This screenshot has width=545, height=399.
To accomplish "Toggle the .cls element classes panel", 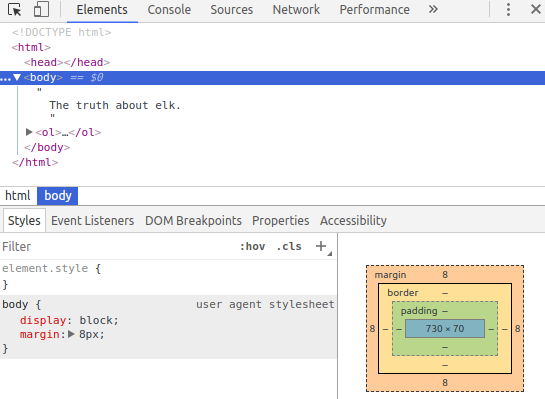I will point(289,246).
